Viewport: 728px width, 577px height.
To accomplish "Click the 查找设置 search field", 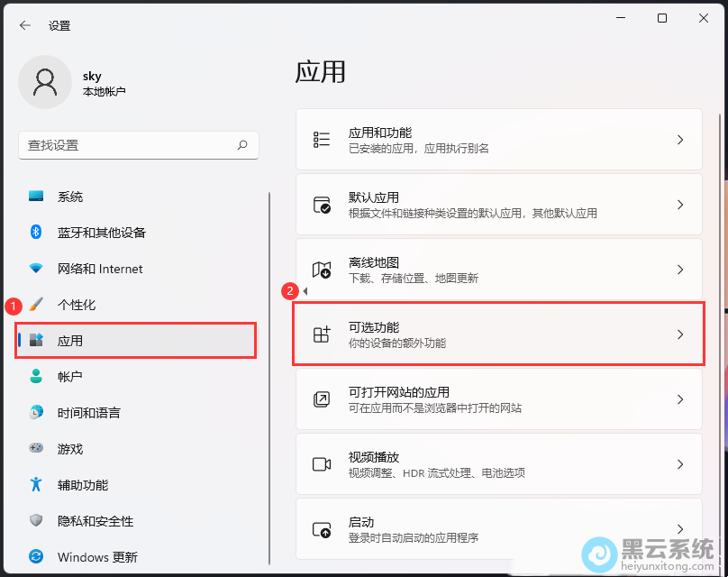I will tap(126, 145).
